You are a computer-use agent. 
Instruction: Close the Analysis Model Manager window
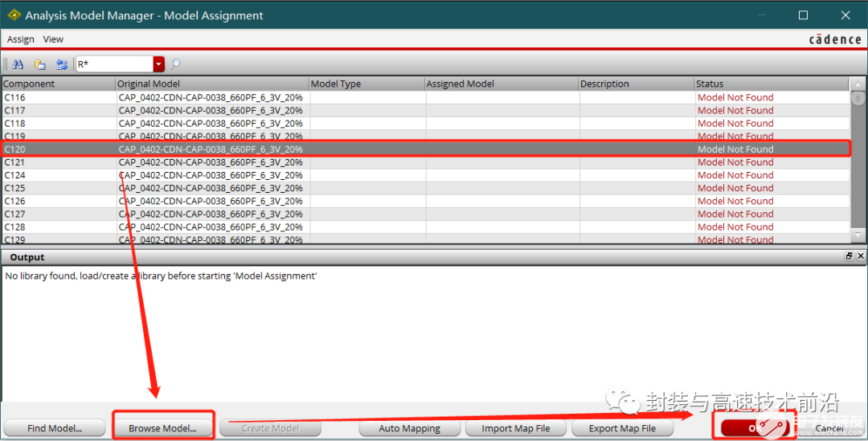point(845,15)
